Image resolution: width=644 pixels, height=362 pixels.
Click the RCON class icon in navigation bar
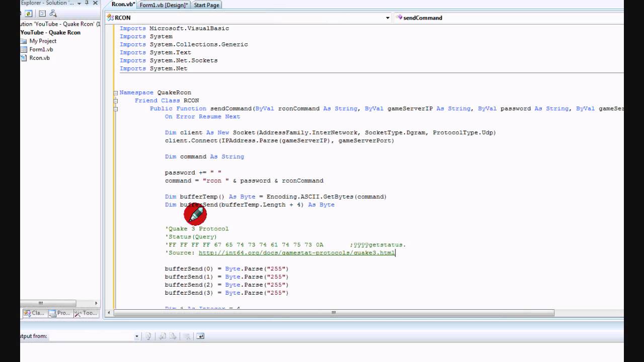pyautogui.click(x=110, y=18)
